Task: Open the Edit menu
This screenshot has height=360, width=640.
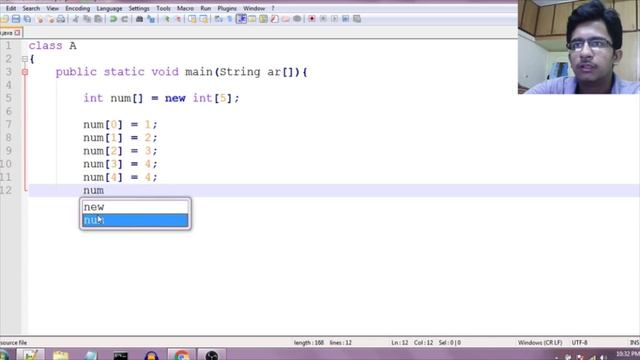Action: click(x=11, y=8)
